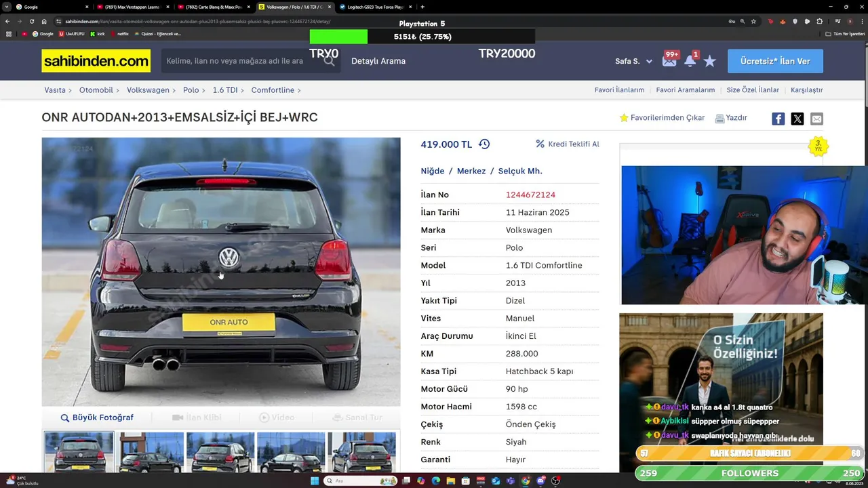
Task: Select the first rear-view thumbnail
Action: click(x=79, y=452)
